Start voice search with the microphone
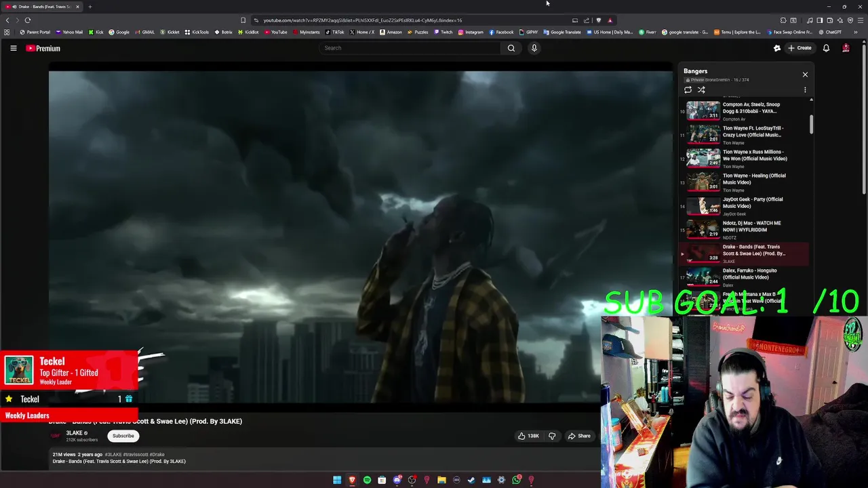Screen dimensions: 868x488 [534, 48]
